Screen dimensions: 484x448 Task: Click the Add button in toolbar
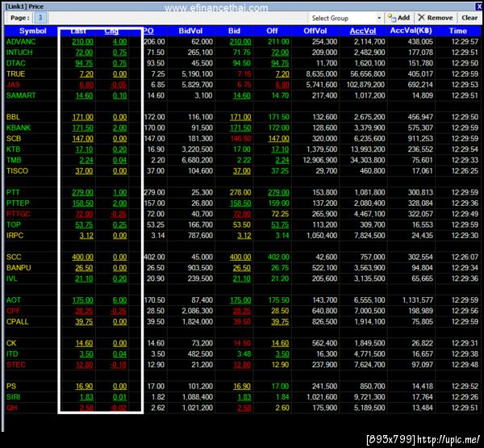click(x=398, y=18)
